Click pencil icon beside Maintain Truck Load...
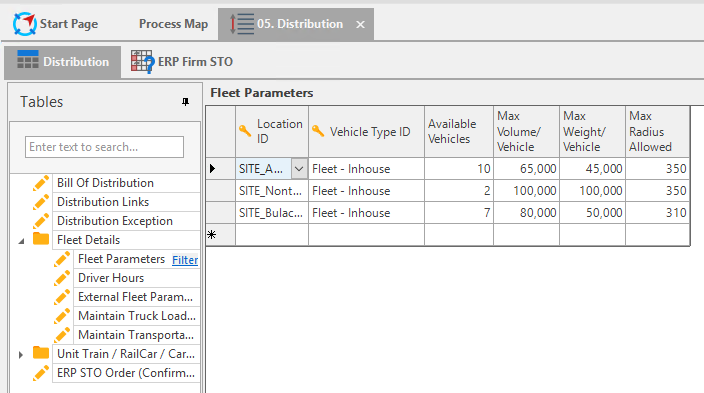704x393 pixels. pos(62,316)
